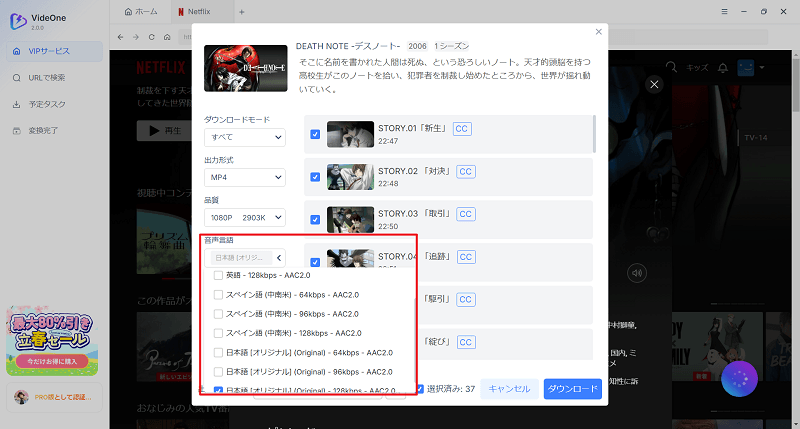800x429 pixels.
Task: Click the 2006 year tag
Action: pos(417,46)
